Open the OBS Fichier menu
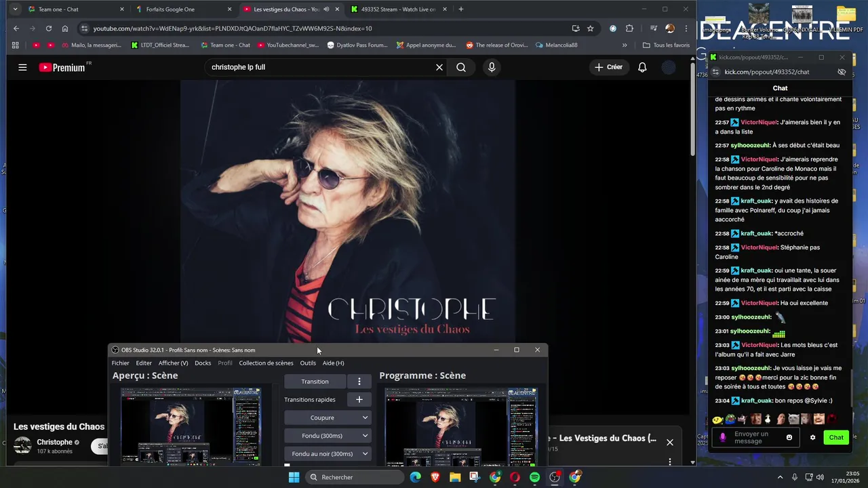Screen dimensions: 868x488 [x=120, y=363]
